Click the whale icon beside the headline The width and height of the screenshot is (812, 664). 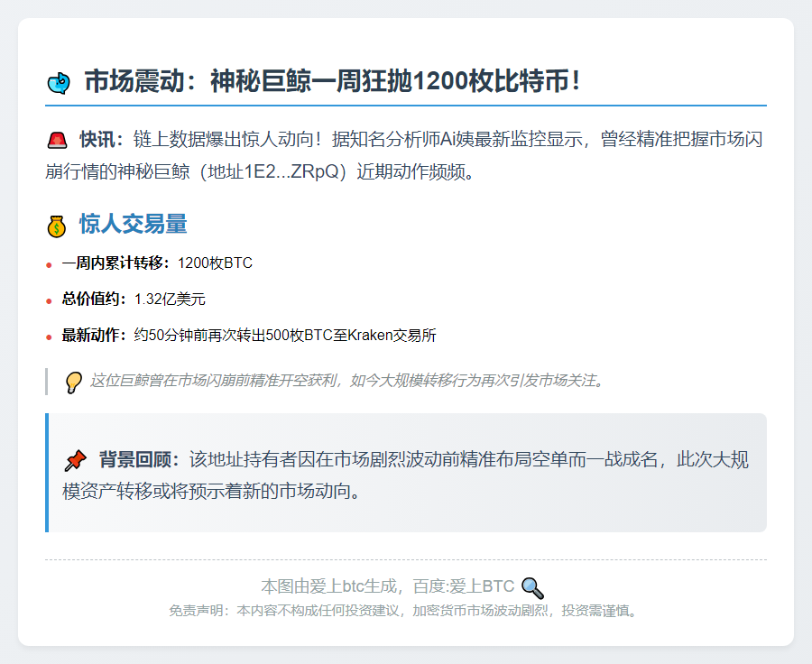click(x=59, y=83)
